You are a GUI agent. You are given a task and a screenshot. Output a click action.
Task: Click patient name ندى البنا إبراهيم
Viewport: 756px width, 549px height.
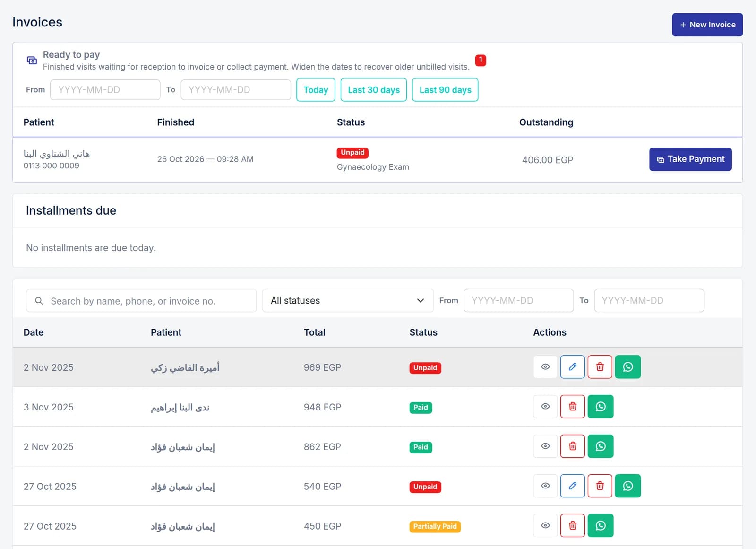pyautogui.click(x=180, y=407)
